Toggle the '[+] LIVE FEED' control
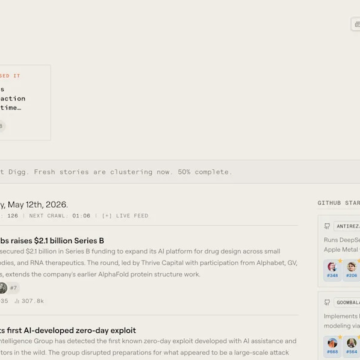 pyautogui.click(x=125, y=216)
